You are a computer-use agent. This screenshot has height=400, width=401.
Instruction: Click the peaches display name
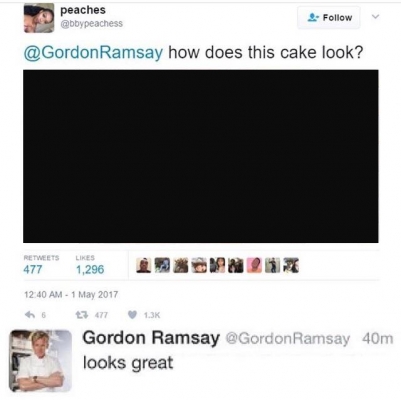[83, 10]
